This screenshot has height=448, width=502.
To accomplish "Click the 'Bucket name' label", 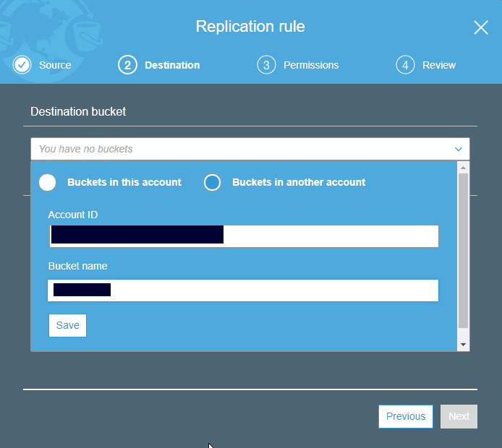I will (78, 266).
